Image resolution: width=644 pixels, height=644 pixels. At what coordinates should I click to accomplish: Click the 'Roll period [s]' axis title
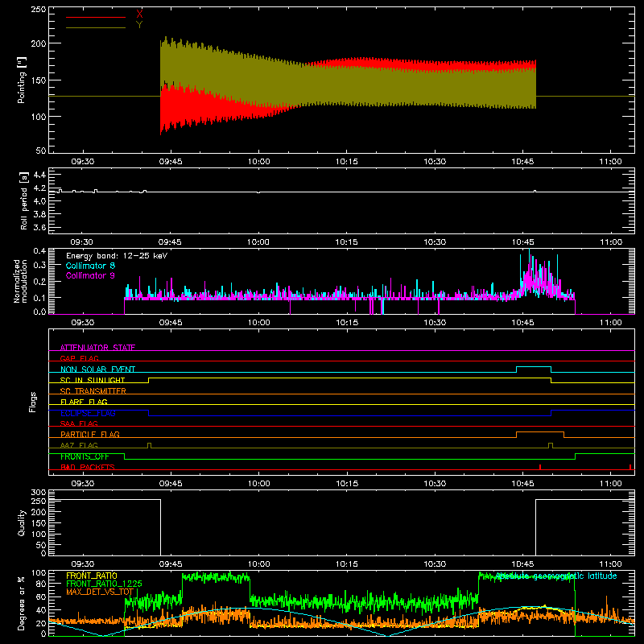[24, 200]
